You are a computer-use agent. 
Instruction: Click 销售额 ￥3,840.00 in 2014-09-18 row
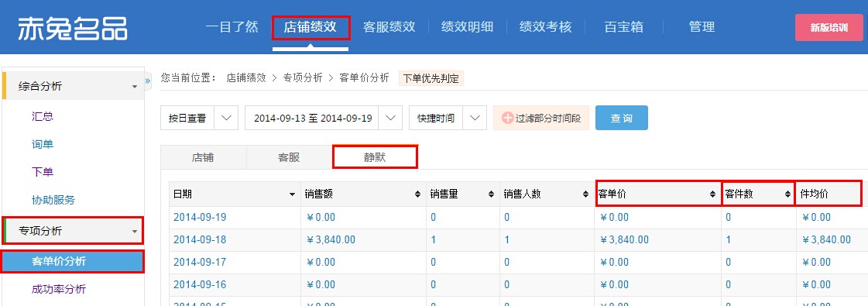pyautogui.click(x=331, y=239)
